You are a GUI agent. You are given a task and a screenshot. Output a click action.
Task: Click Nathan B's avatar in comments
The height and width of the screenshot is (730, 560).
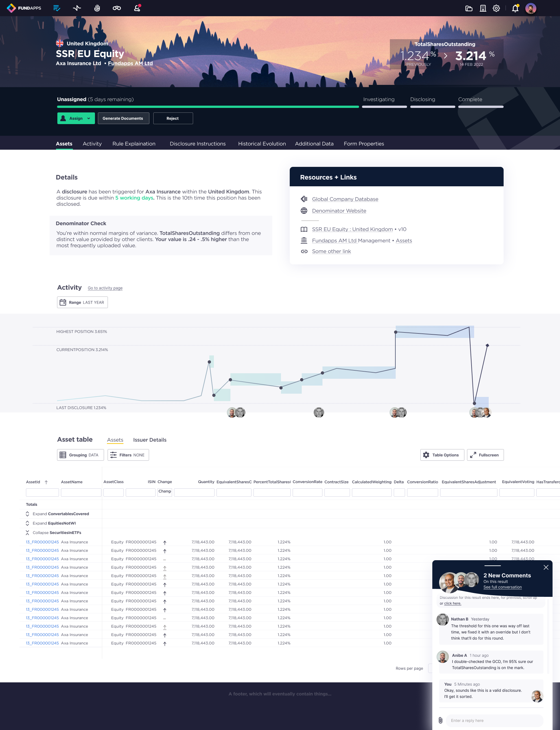pos(443,620)
